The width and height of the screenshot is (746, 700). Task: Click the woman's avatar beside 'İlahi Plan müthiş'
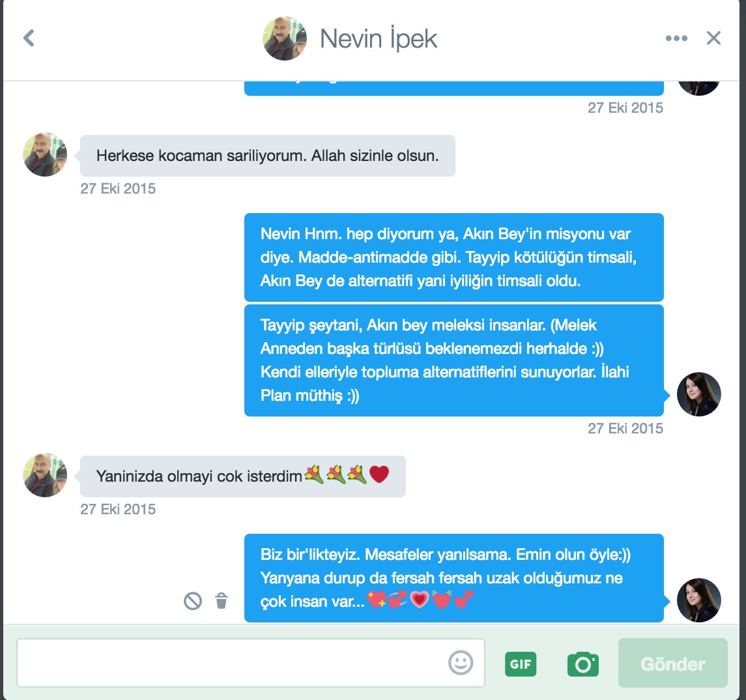698,394
